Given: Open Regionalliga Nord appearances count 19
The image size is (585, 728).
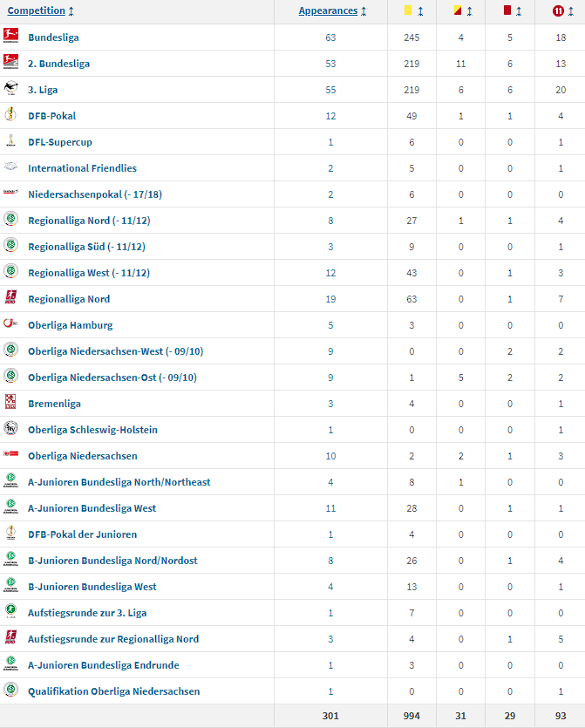Looking at the screenshot, I should (x=330, y=299).
